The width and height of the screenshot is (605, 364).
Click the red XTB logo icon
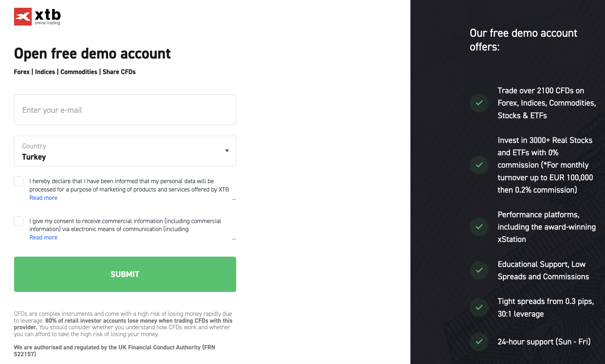coord(23,17)
